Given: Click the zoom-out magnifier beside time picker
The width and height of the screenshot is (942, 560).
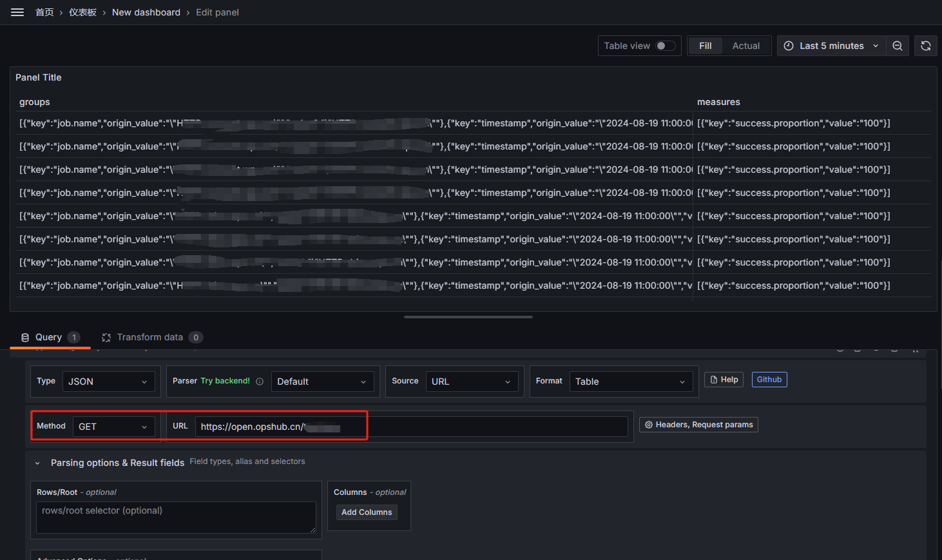Looking at the screenshot, I should 897,45.
